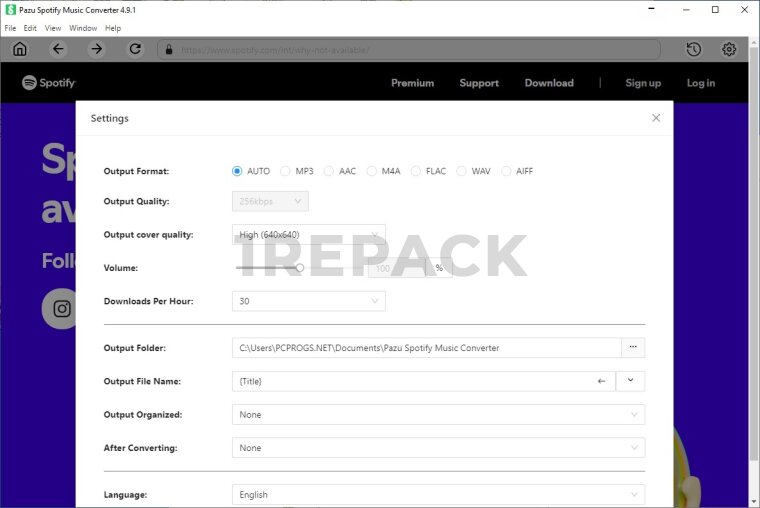The width and height of the screenshot is (760, 508).
Task: Go forward with the right arrow icon
Action: [x=96, y=49]
